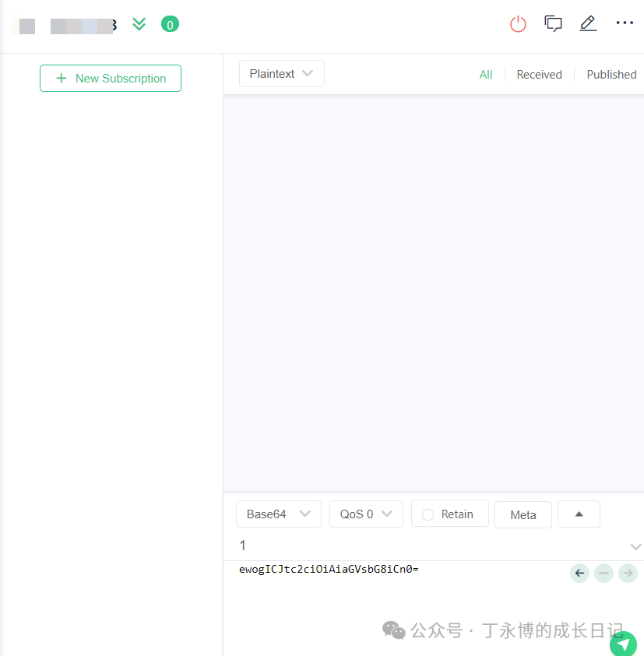
Task: Click the previous payload history arrow
Action: click(579, 573)
